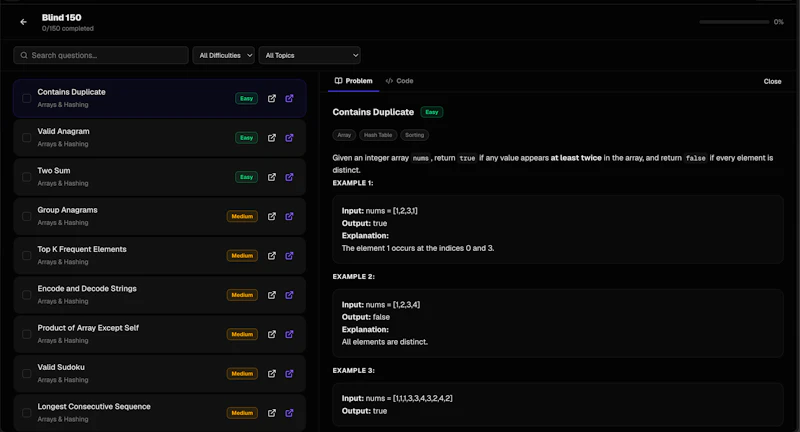Click purple link icon for Product of Array Except Self
The width and height of the screenshot is (800, 432).
tap(289, 334)
